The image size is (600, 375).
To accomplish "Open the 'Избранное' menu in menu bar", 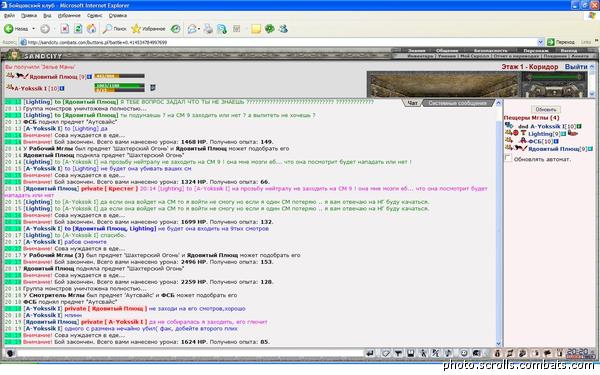I will [69, 16].
